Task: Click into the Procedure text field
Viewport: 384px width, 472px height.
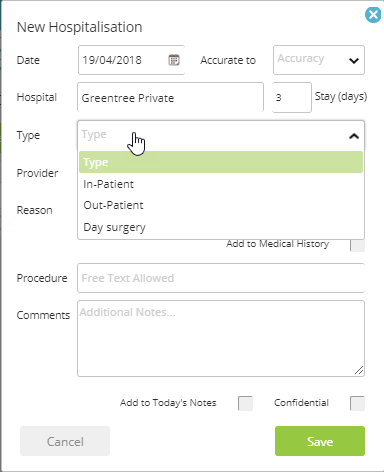Action: point(221,278)
